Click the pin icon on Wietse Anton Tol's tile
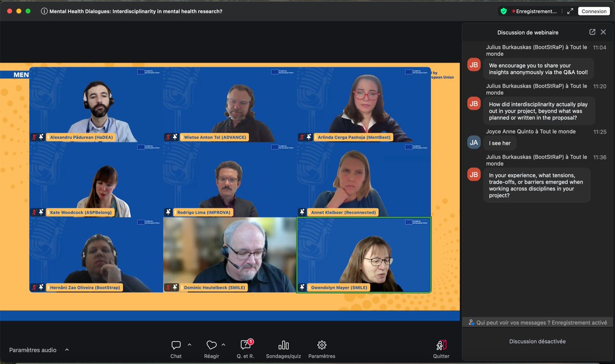Viewport: 615px width, 364px height. point(175,137)
